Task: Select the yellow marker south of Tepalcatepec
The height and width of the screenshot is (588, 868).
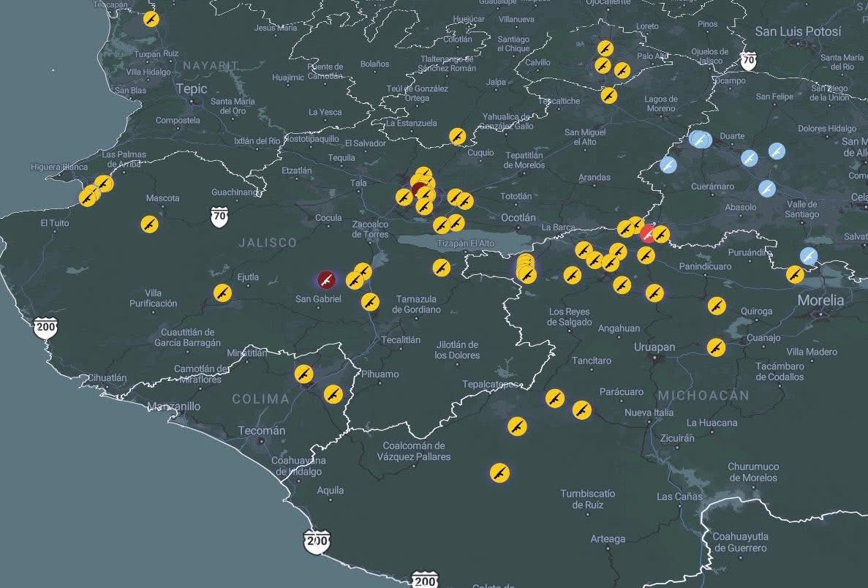Action: click(x=517, y=426)
